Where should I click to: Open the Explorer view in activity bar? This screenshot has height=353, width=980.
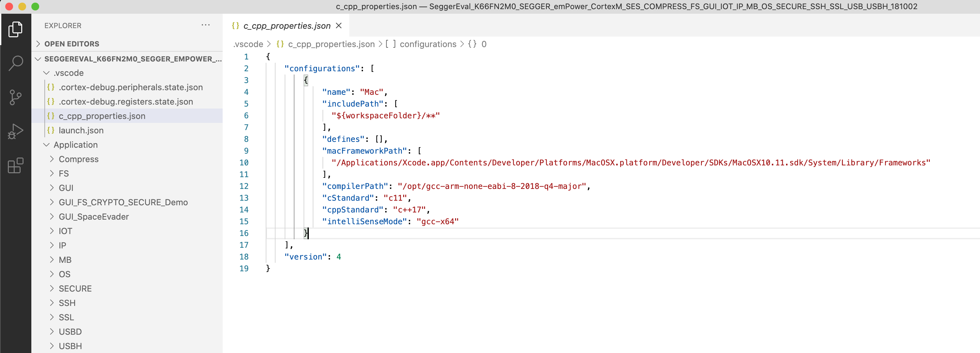(x=15, y=29)
